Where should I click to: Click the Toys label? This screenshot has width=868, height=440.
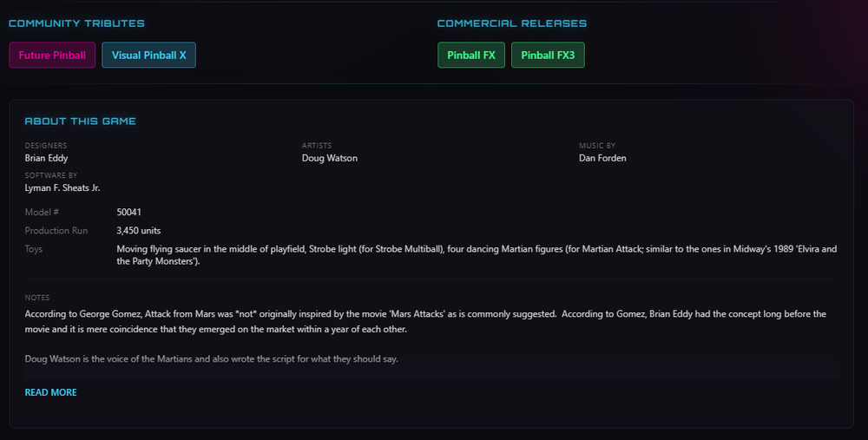34,248
